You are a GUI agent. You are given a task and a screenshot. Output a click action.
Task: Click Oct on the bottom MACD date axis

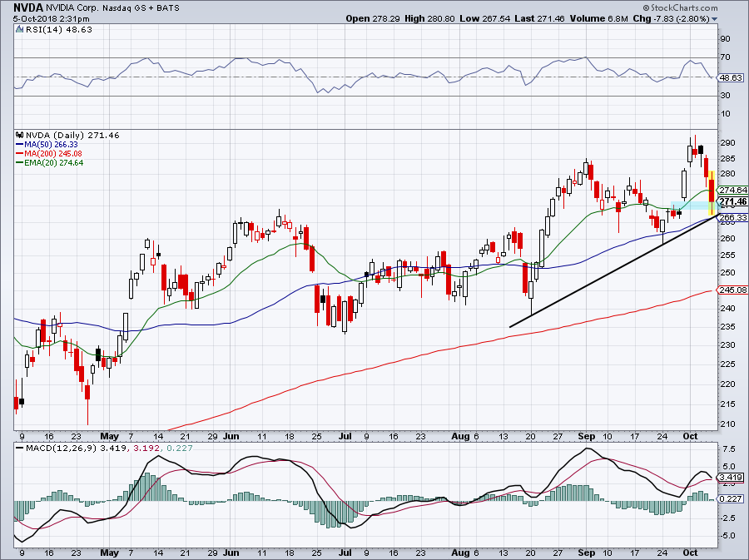click(x=690, y=553)
